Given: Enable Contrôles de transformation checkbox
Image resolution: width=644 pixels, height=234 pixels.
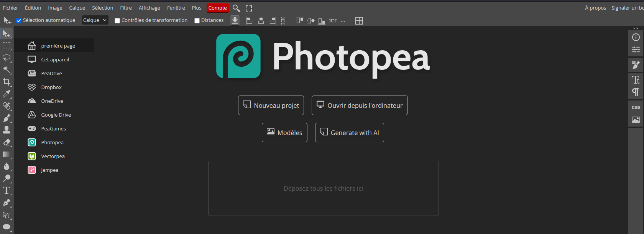Looking at the screenshot, I should click(117, 21).
